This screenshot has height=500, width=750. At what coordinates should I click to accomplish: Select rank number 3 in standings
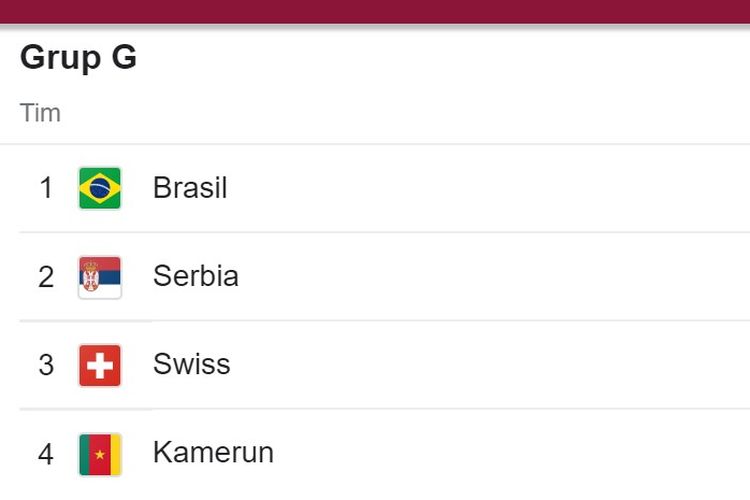46,365
